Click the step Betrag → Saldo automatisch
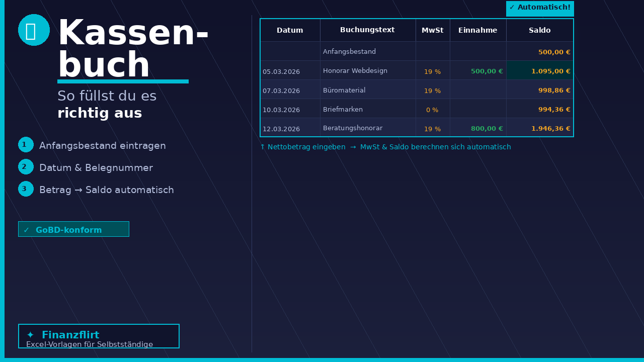The image size is (644, 362). coord(107,190)
